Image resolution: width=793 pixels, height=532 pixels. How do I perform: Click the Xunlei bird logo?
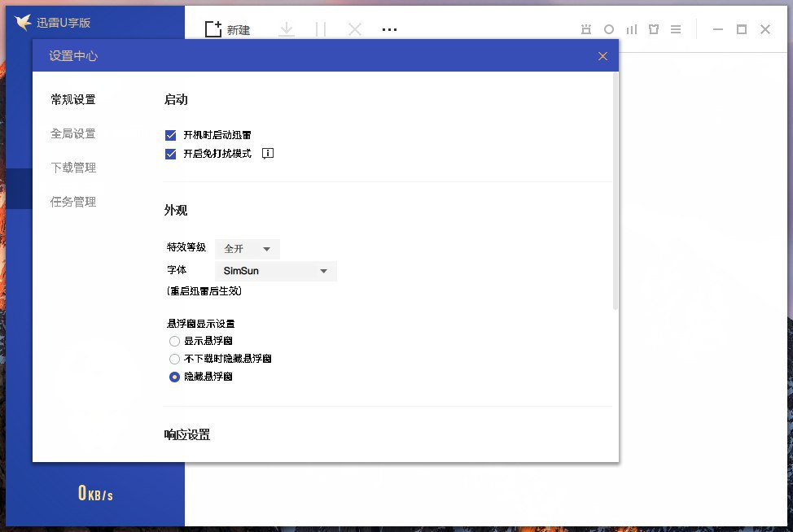click(x=23, y=22)
